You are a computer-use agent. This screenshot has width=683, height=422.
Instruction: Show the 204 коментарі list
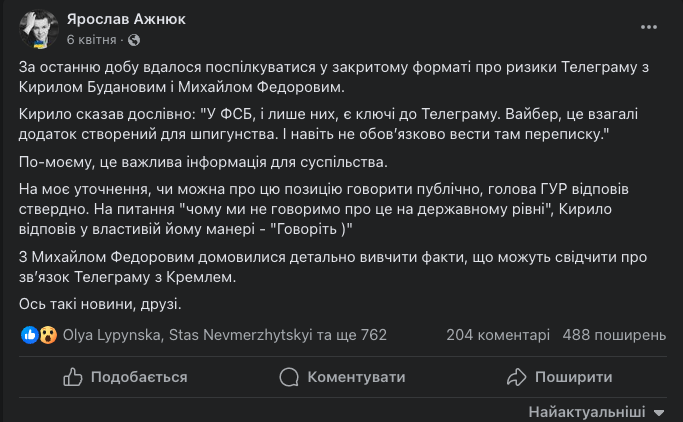tap(498, 335)
